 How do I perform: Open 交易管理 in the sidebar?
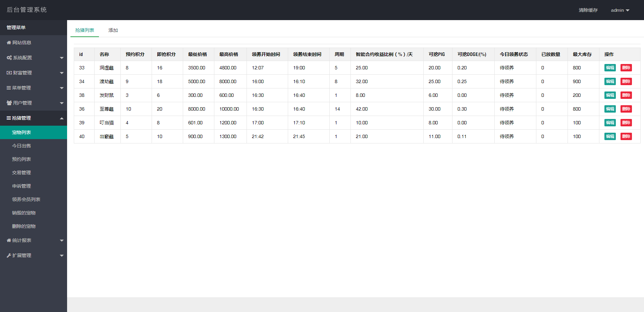pyautogui.click(x=21, y=173)
